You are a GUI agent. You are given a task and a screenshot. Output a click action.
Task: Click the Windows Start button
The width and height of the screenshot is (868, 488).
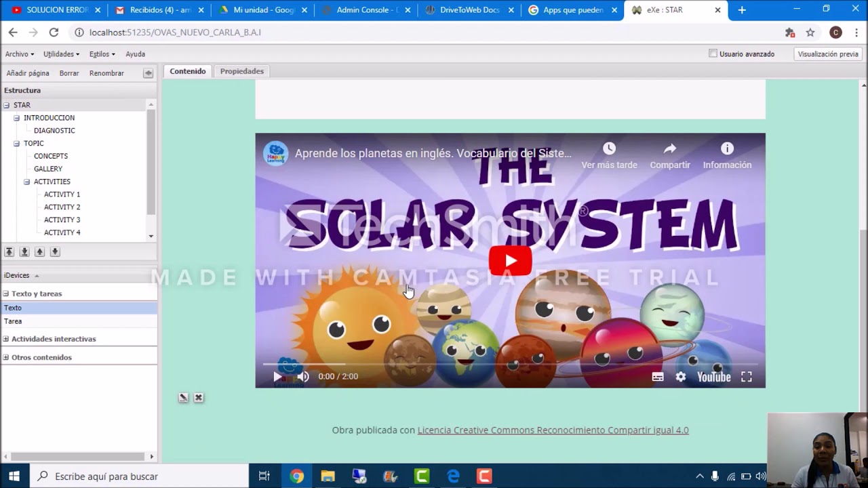pos(14,476)
